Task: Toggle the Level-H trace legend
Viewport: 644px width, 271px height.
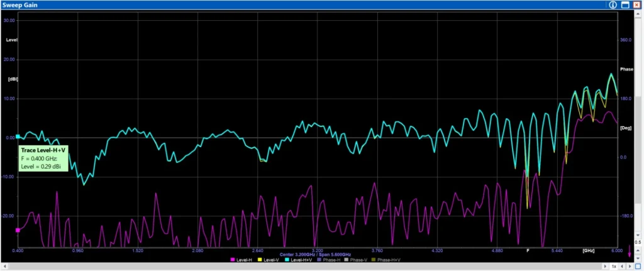Action: [241, 260]
